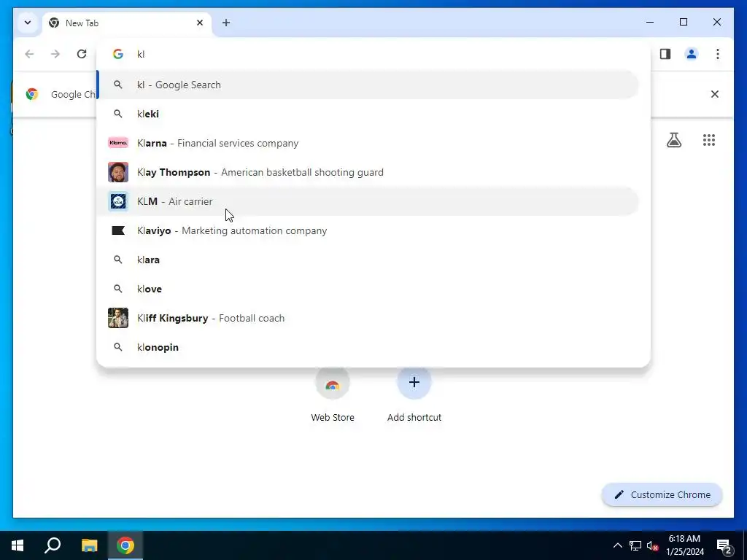Choose the klove search suggestion
Image resolution: width=747 pixels, height=560 pixels.
tap(368, 289)
